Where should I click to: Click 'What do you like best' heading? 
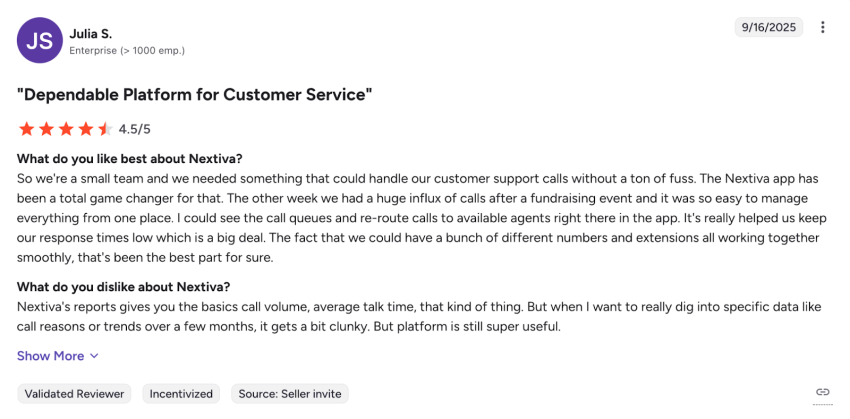click(130, 159)
